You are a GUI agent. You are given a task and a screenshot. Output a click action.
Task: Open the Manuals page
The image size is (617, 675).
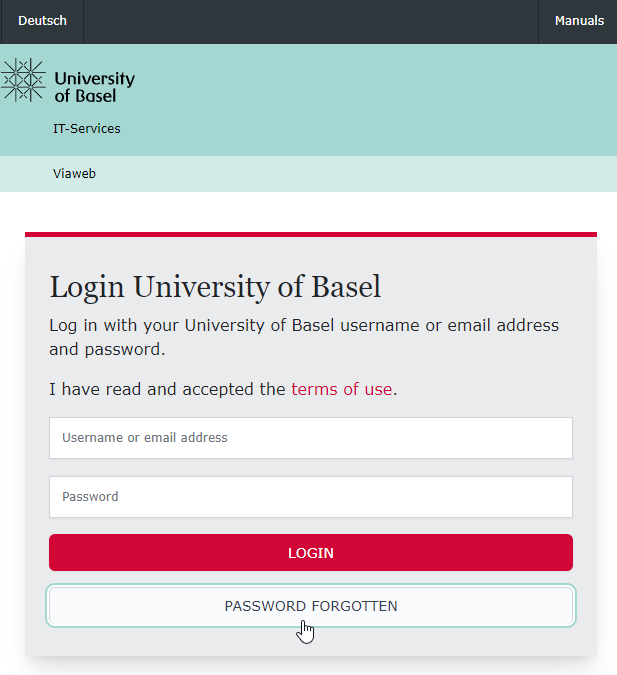tap(579, 21)
